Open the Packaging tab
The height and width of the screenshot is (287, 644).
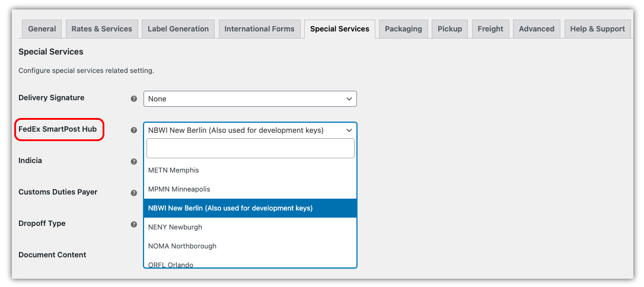(x=403, y=29)
